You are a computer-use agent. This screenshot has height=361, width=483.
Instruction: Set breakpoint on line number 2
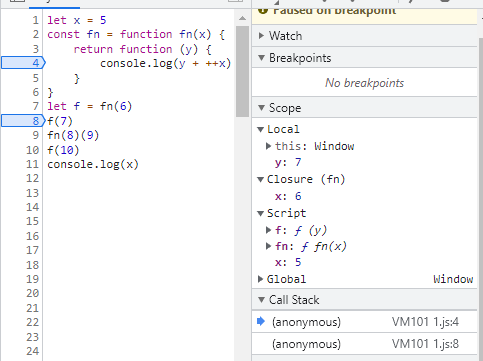pyautogui.click(x=36, y=34)
